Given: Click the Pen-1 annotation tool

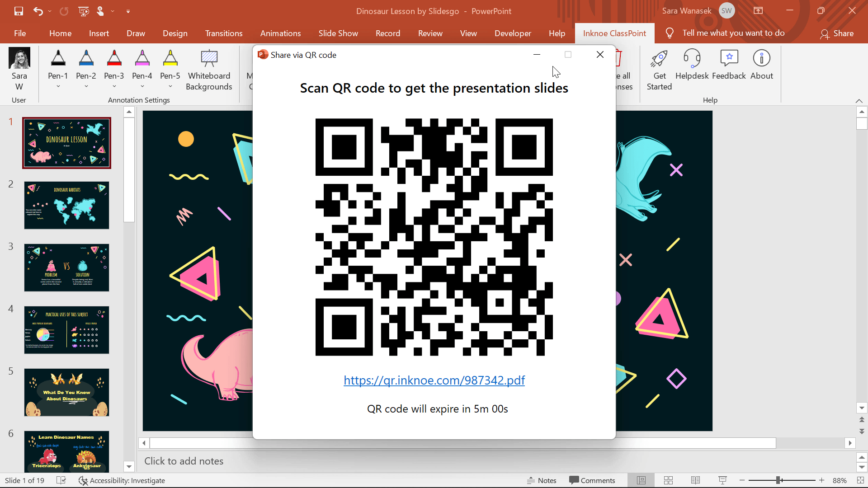Looking at the screenshot, I should [58, 64].
